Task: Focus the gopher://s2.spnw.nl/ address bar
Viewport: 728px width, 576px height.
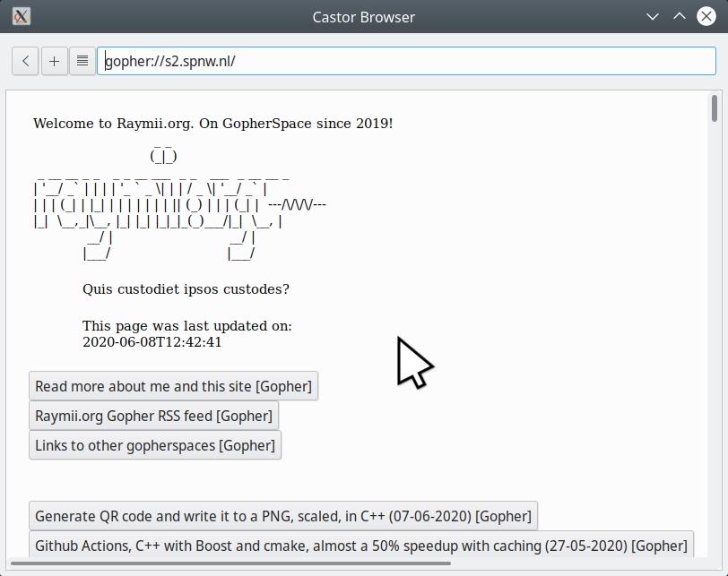Action: pos(405,61)
